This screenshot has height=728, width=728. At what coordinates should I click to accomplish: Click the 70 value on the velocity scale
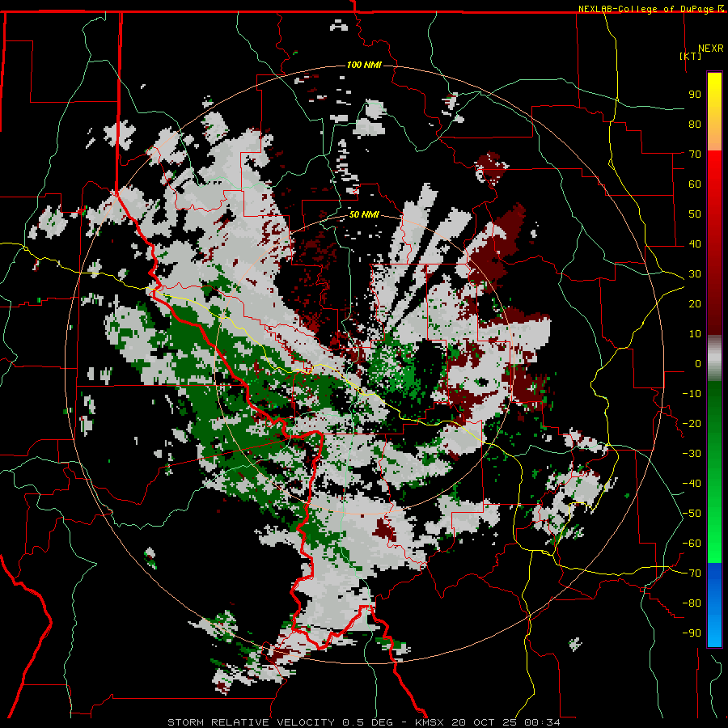point(695,154)
